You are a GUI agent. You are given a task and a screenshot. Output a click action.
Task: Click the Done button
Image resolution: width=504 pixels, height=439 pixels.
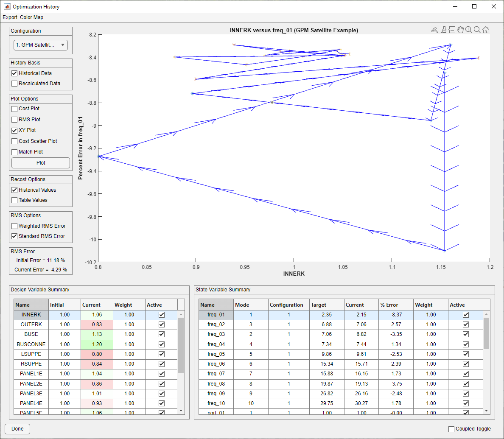(17, 429)
